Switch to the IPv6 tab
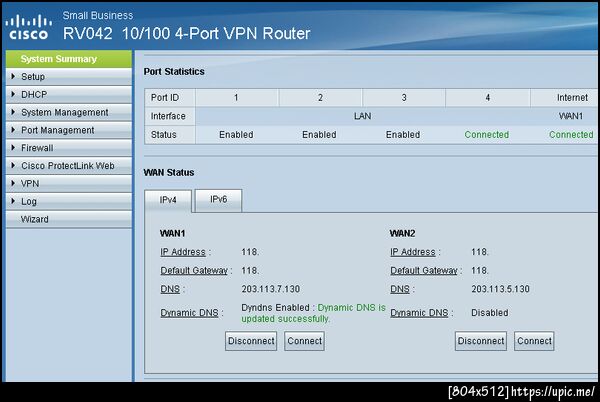 click(x=218, y=199)
